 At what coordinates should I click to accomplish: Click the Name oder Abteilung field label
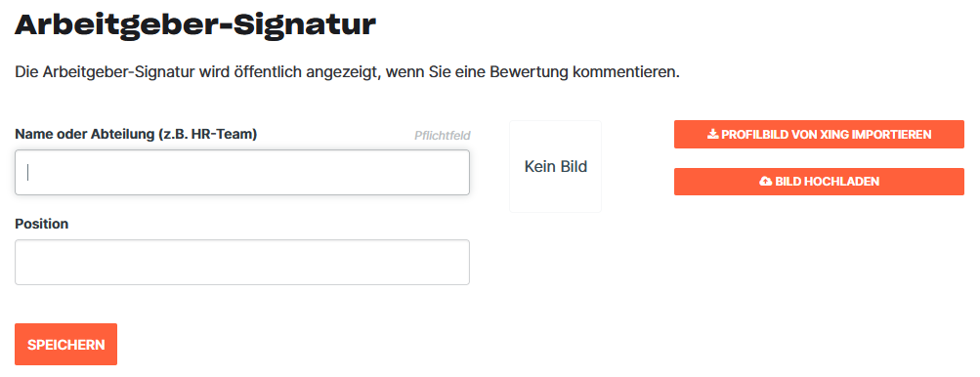(136, 134)
